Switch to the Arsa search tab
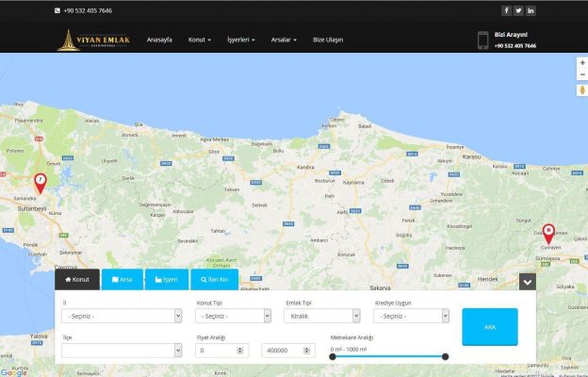Viewport: 588px width, 377px height. (122, 280)
